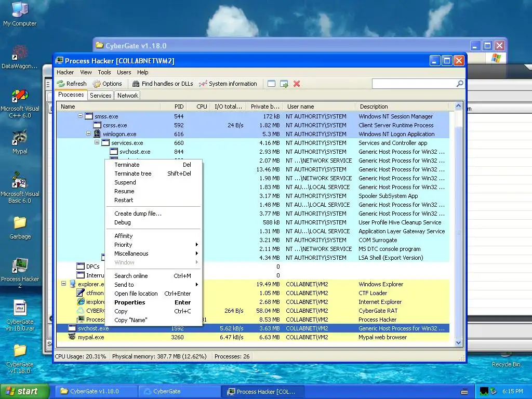Sort by the Name column header
Image resolution: width=532 pixels, height=399 pixels.
point(109,107)
